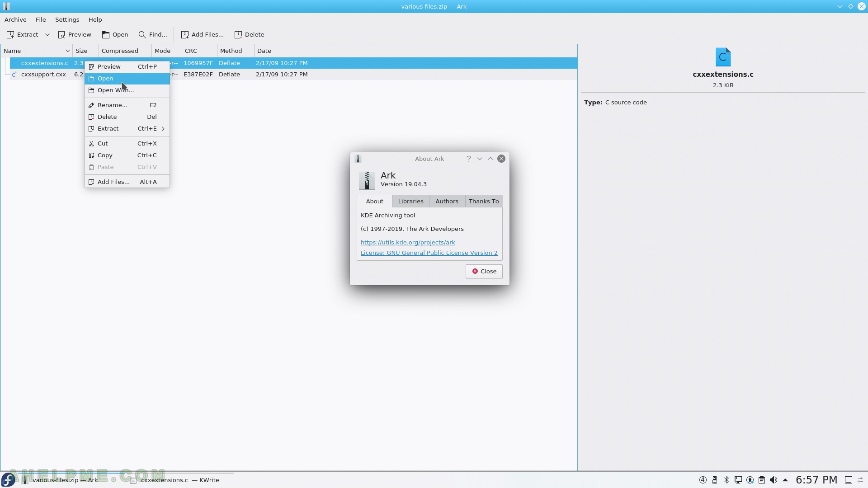The width and height of the screenshot is (868, 488).
Task: Click the Delete icon in context menu
Action: pyautogui.click(x=91, y=117)
